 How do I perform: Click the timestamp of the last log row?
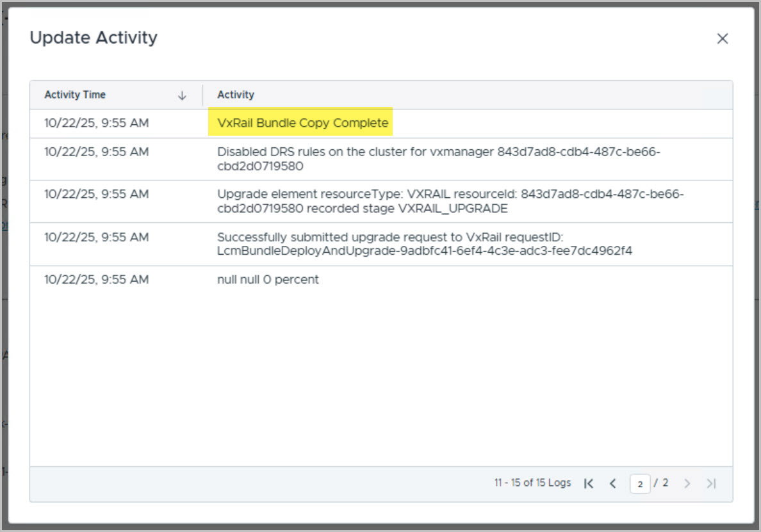coord(96,280)
